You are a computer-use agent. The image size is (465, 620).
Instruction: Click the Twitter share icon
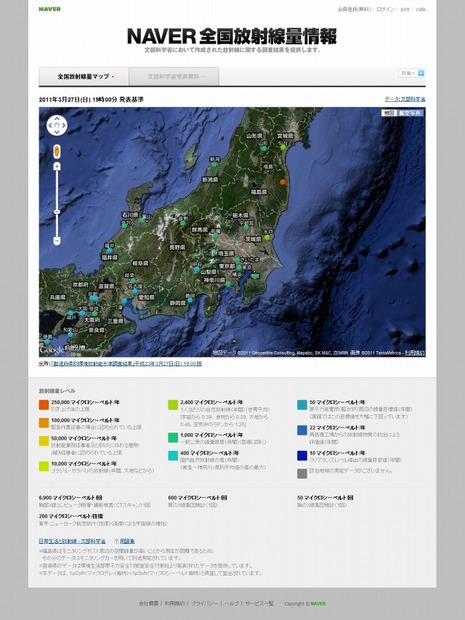[x=421, y=73]
